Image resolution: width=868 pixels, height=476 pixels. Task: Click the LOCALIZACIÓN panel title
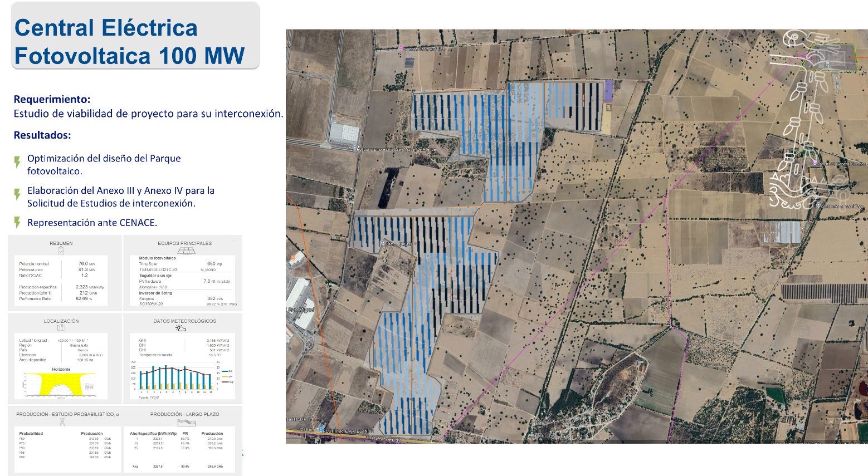click(61, 321)
